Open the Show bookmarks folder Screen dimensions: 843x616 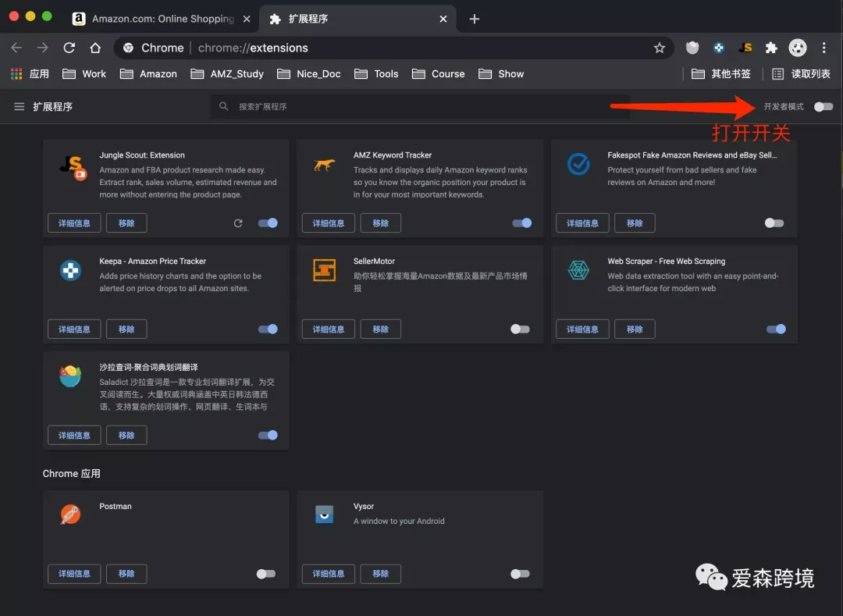[501, 73]
